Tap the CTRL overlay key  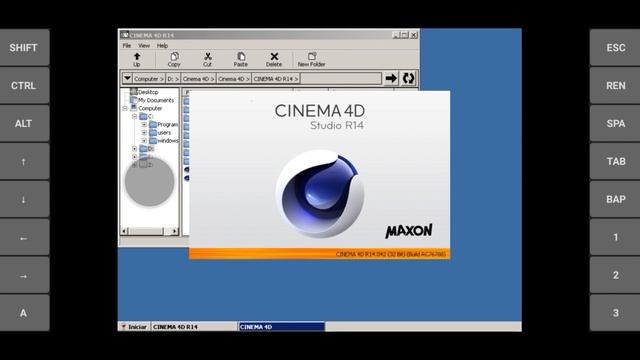click(x=24, y=85)
